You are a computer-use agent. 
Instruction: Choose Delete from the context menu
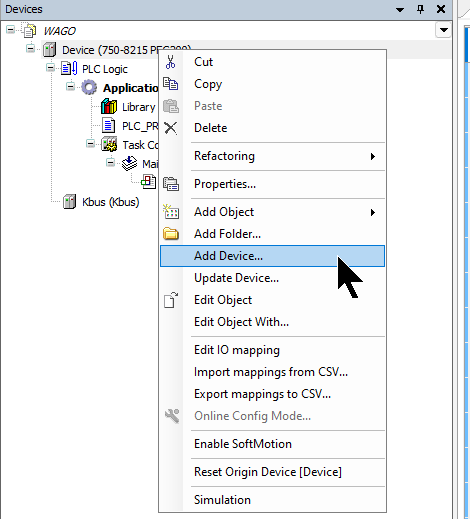tap(272, 128)
